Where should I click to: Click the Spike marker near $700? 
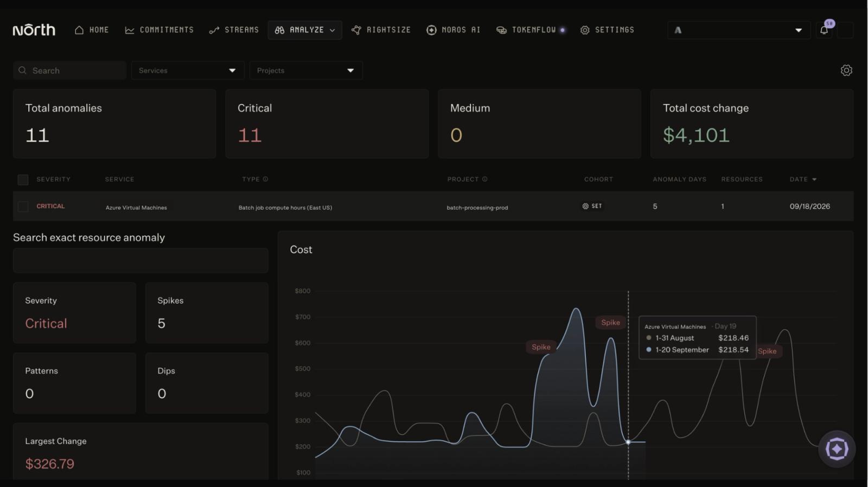point(610,323)
